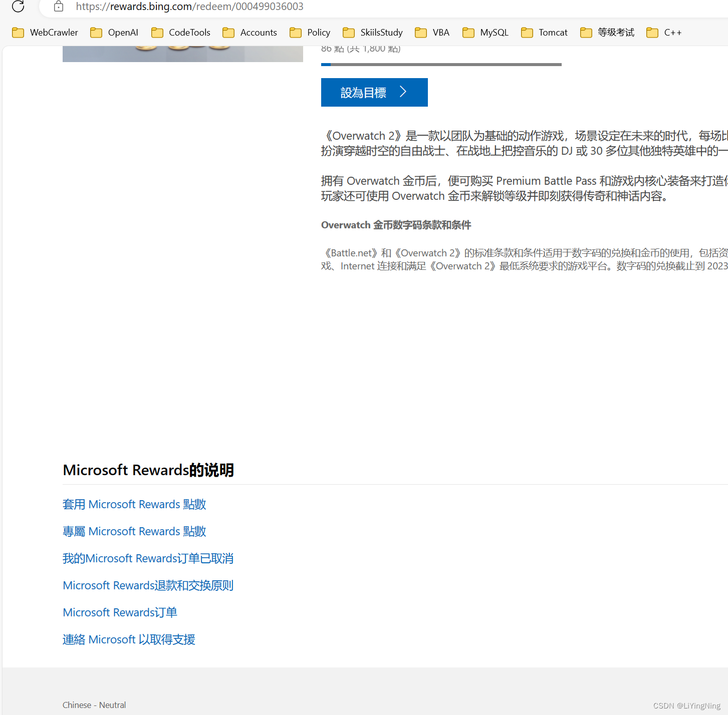Open the Accounts bookmark folder
The height and width of the screenshot is (715, 728).
tap(250, 33)
